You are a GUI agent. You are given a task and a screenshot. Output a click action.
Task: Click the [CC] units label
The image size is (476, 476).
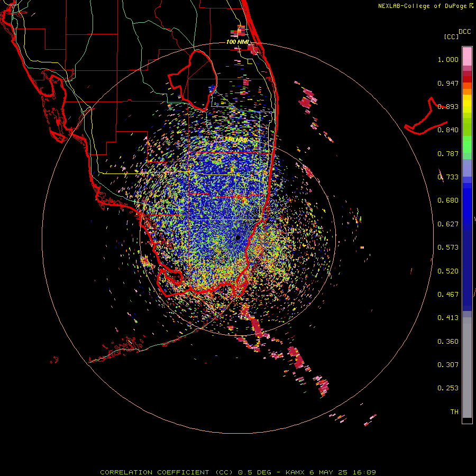click(x=451, y=37)
